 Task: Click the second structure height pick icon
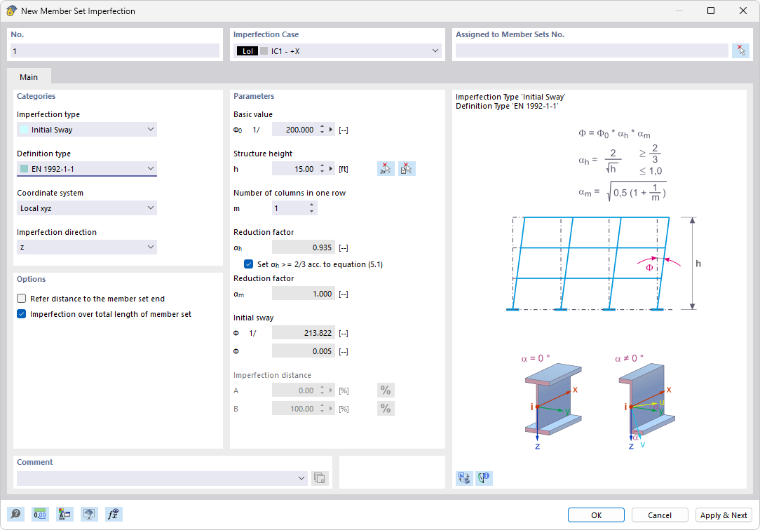click(407, 169)
